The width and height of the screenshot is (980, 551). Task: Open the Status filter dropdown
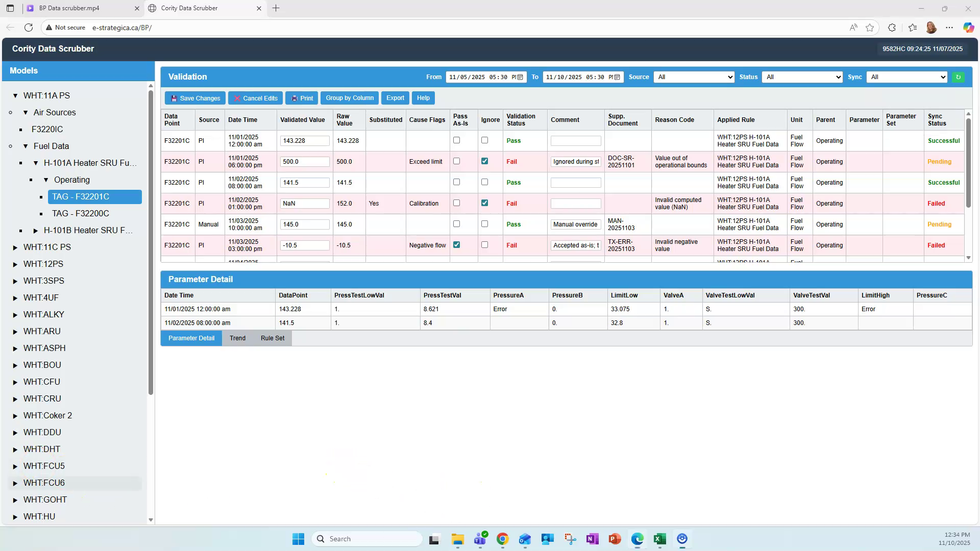coord(801,77)
